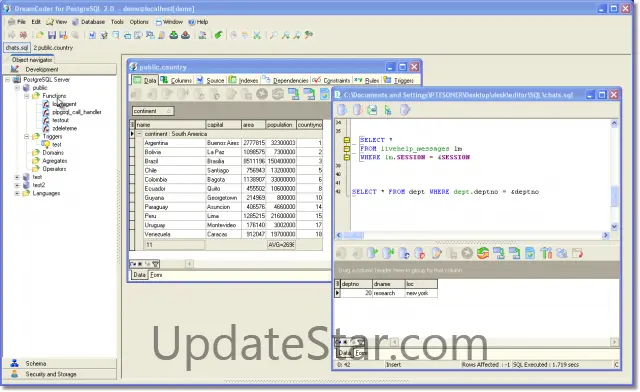Image resolution: width=640 pixels, height=392 pixels.
Task: Switch to Indexes tab in country window
Action: [244, 80]
